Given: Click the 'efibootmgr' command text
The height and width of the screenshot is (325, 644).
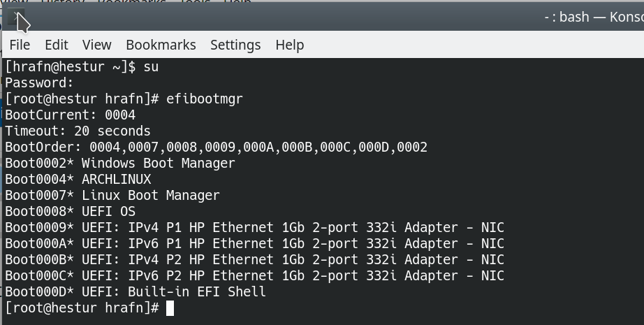Looking at the screenshot, I should click(x=204, y=99).
